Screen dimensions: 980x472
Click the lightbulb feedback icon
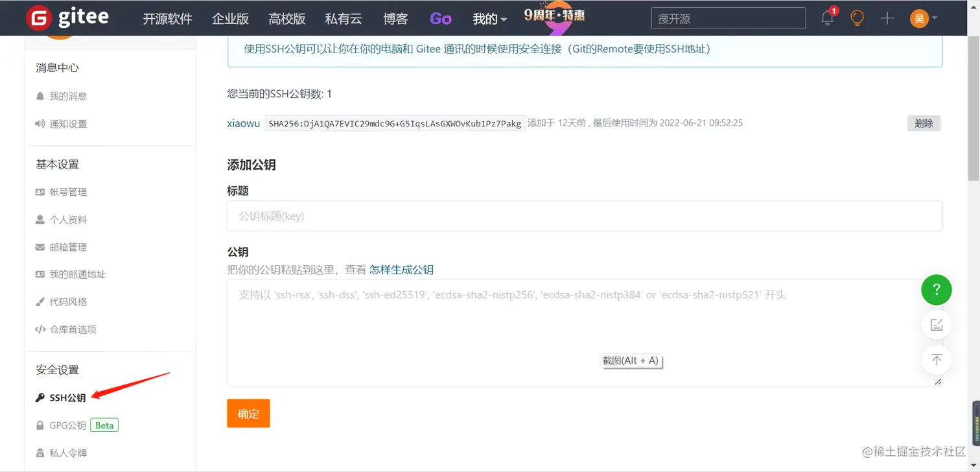856,18
